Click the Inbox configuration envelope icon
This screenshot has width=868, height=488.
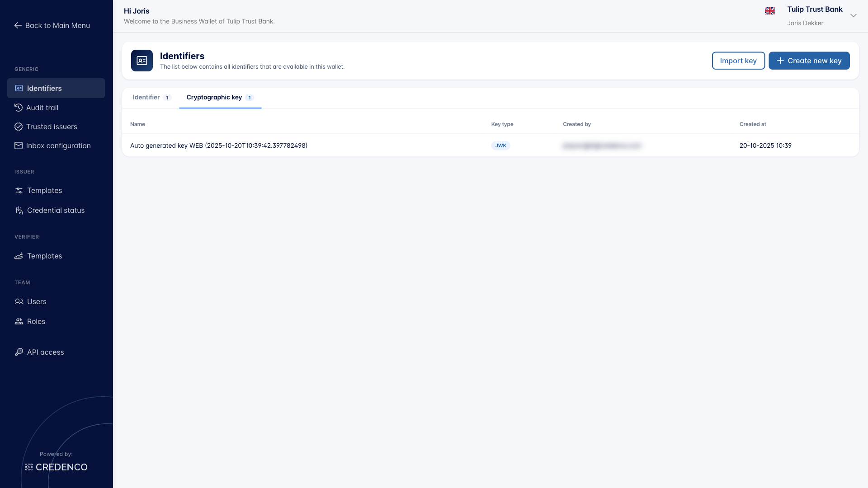click(19, 145)
